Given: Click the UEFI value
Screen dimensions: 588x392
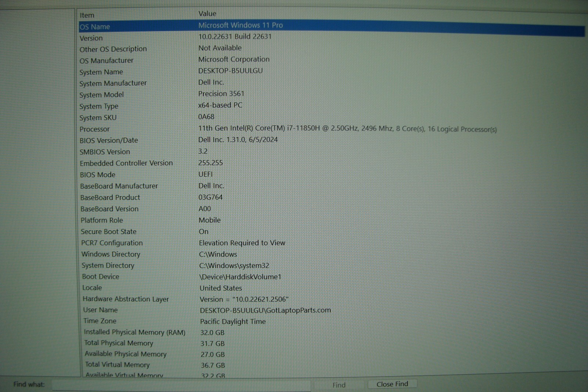Looking at the screenshot, I should coord(205,174).
